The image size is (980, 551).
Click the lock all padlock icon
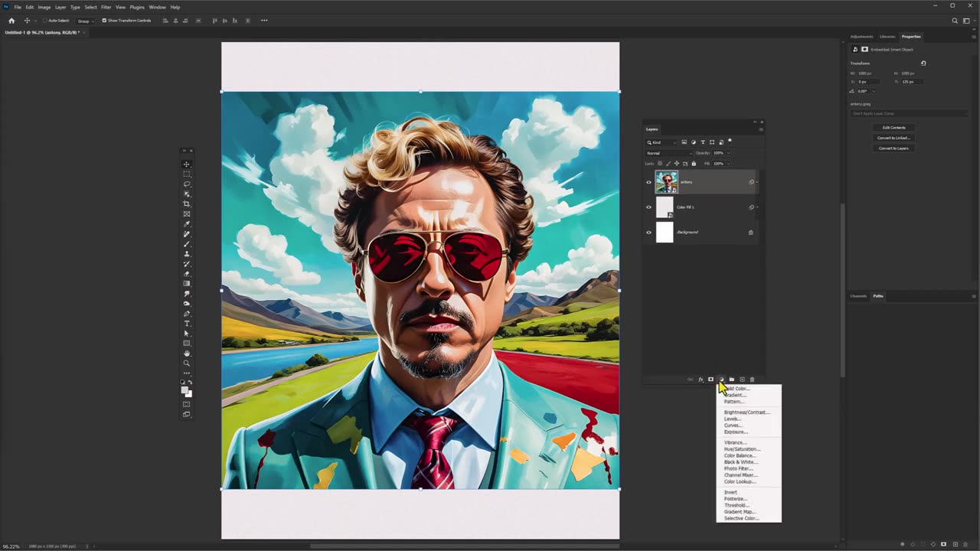(x=694, y=164)
